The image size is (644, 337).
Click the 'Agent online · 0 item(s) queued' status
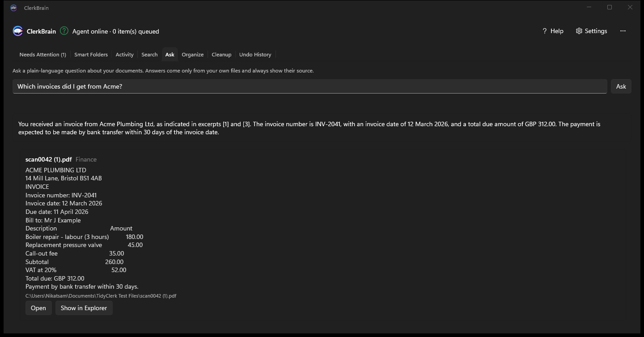click(115, 31)
